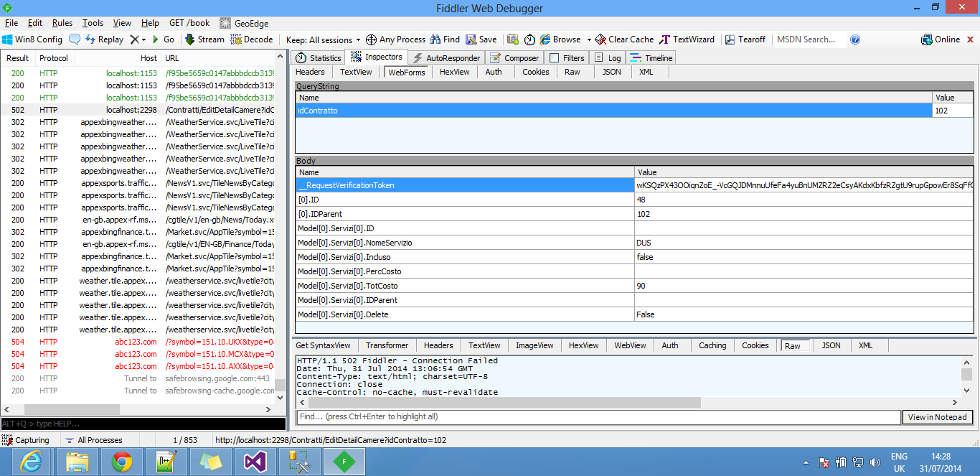Click the Get SyntaxView tab
Viewport: 980px width, 476px height.
(x=323, y=345)
